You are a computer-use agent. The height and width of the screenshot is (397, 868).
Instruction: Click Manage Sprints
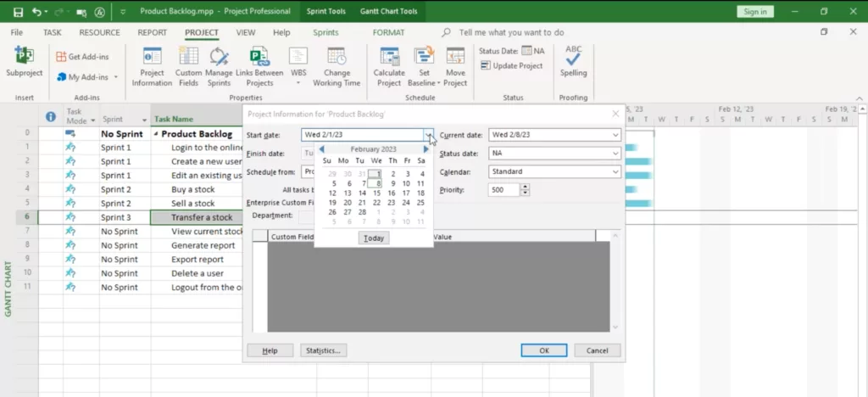click(219, 67)
